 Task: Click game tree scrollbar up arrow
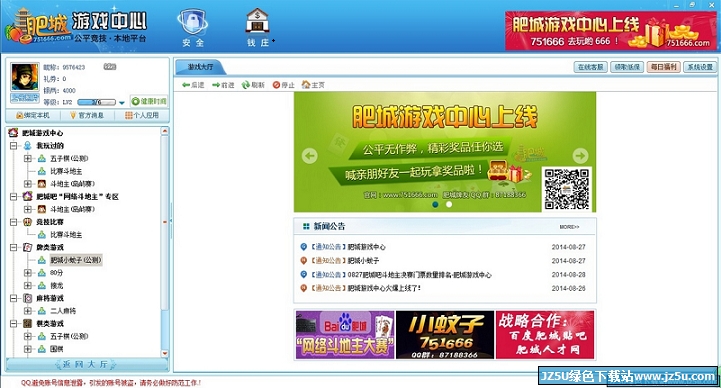[x=165, y=131]
